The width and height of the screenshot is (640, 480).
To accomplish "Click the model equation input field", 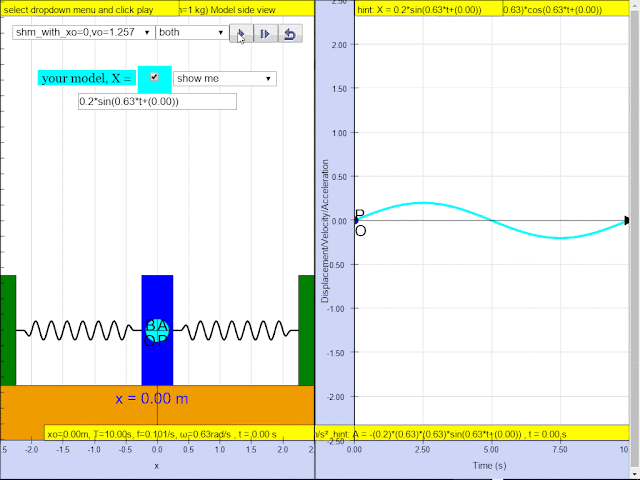I will [x=157, y=102].
